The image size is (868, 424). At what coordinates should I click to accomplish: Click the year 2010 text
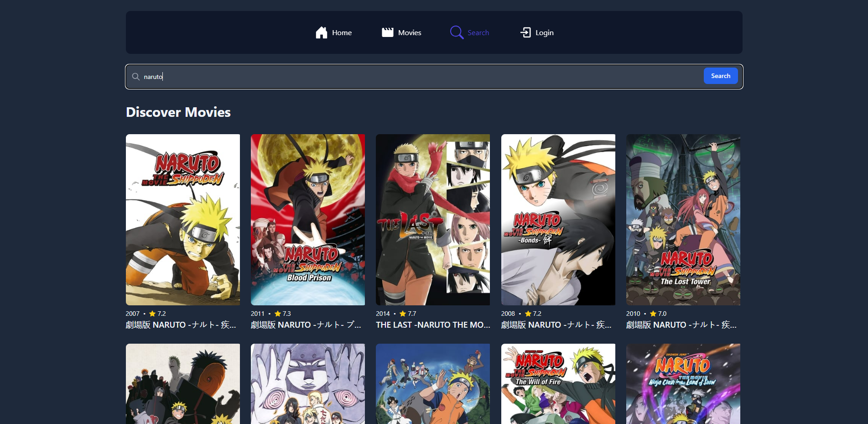point(633,314)
